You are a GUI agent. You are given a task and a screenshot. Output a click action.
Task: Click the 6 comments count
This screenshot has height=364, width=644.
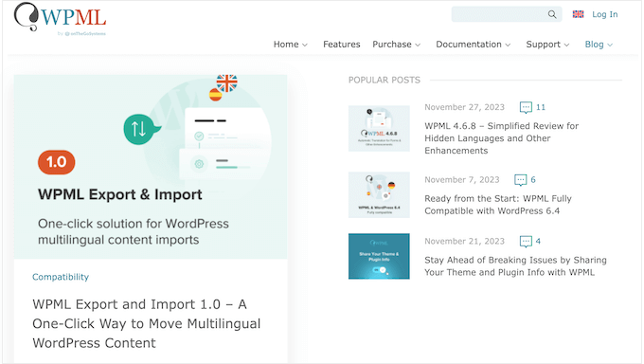tap(533, 180)
